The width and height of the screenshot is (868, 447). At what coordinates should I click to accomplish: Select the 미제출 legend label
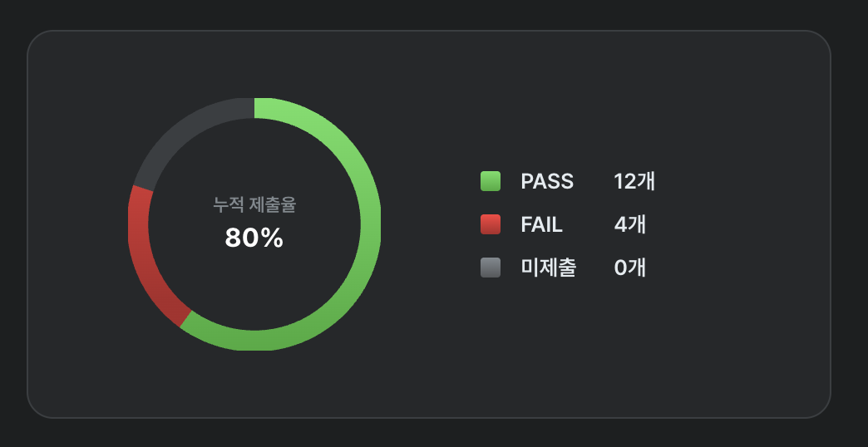point(549,268)
